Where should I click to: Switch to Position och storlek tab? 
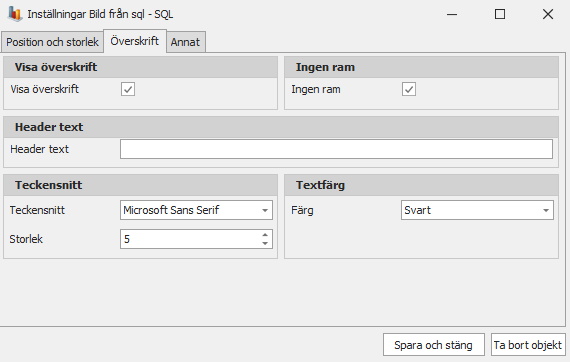(52, 42)
